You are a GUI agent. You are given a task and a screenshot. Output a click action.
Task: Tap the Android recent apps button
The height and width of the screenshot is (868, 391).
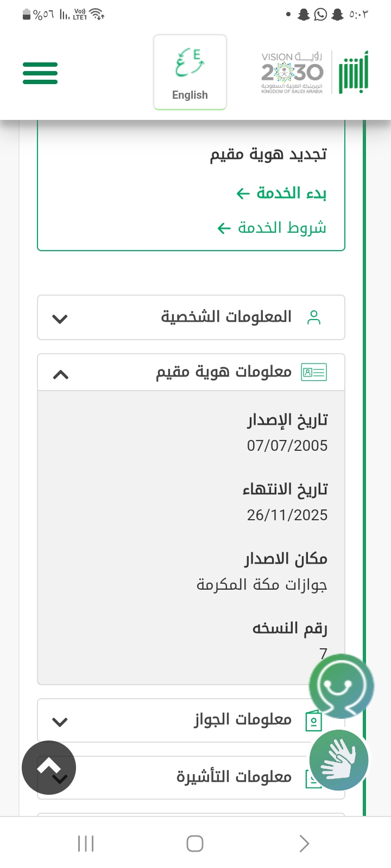pos(86,844)
